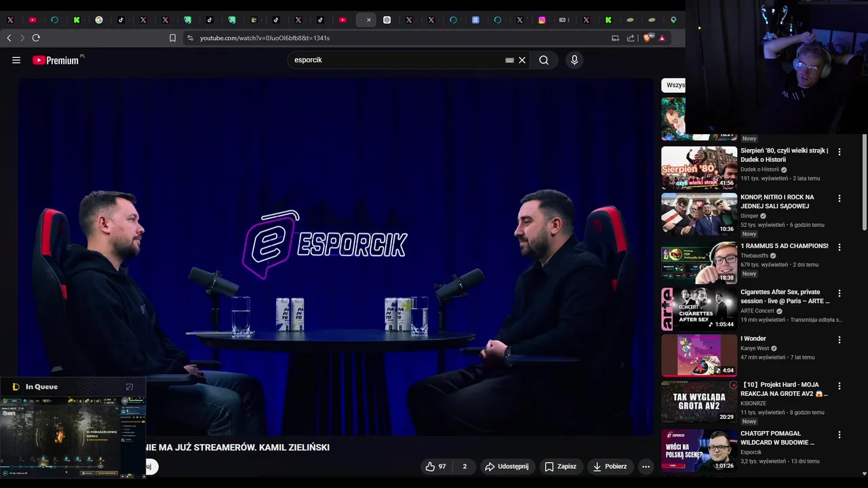Click the browser share page icon
Screen dimensions: 868x488
point(631,38)
